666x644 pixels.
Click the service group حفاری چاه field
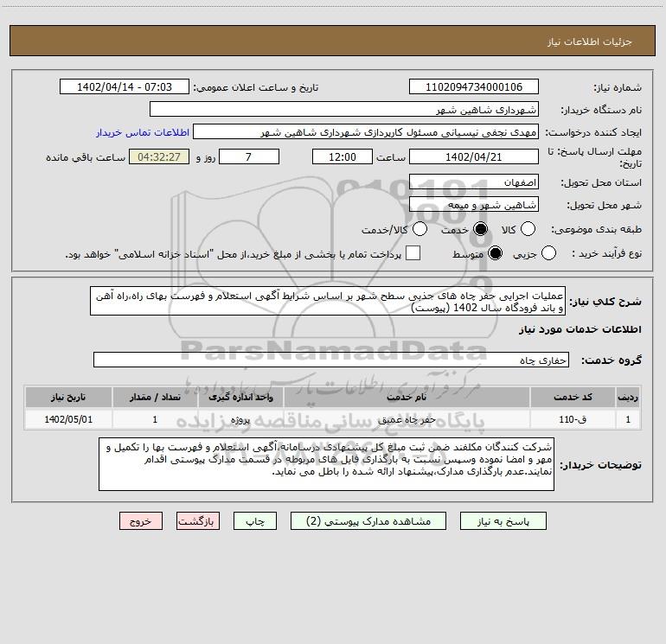pos(331,360)
